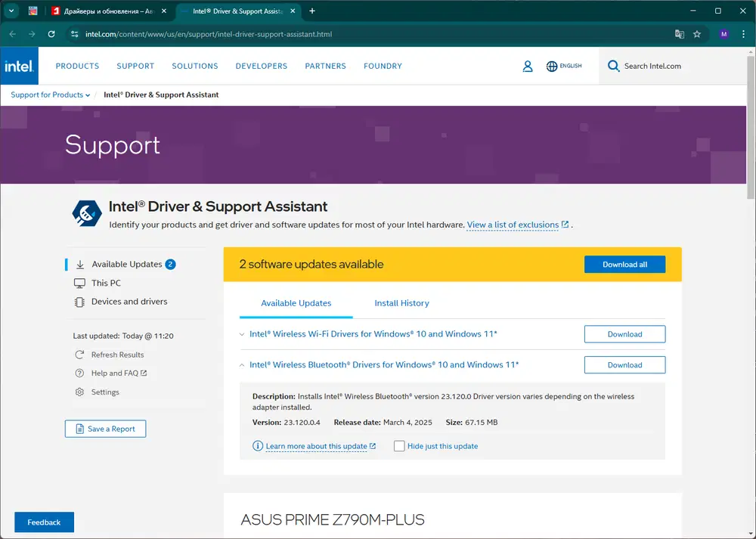Click the search magnifier icon

(x=613, y=66)
